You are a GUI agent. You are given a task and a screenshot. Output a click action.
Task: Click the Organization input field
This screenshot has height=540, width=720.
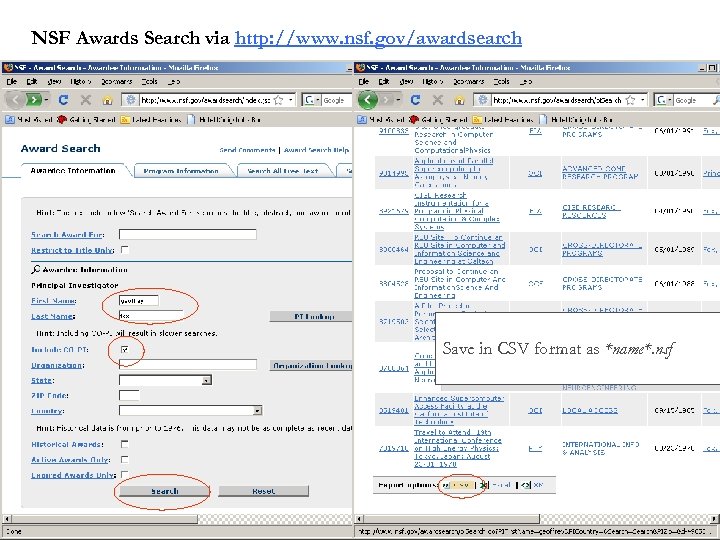187,365
